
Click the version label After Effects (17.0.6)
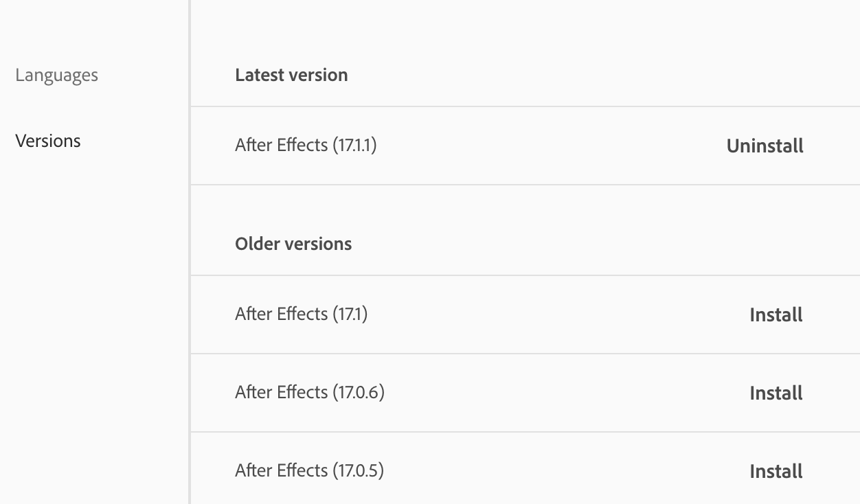[x=310, y=392]
